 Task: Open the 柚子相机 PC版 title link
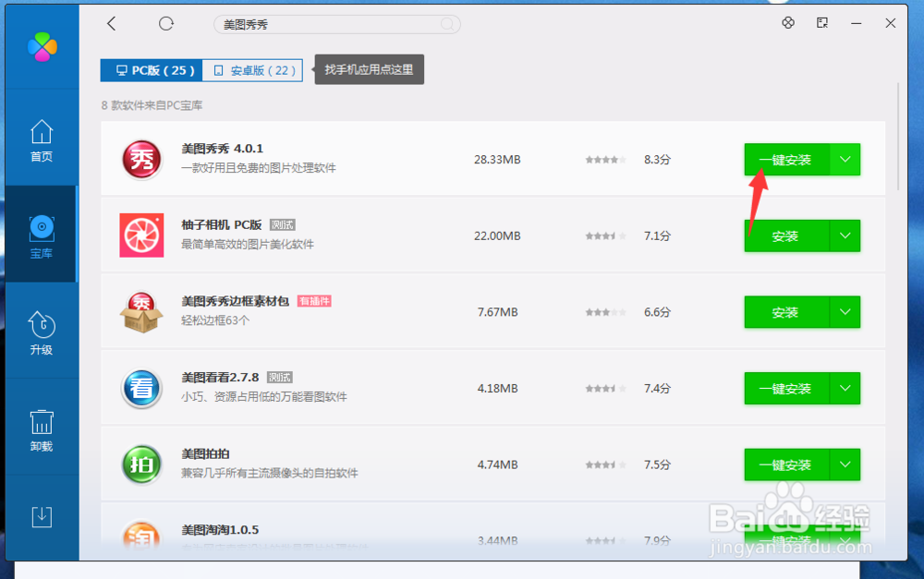(222, 225)
